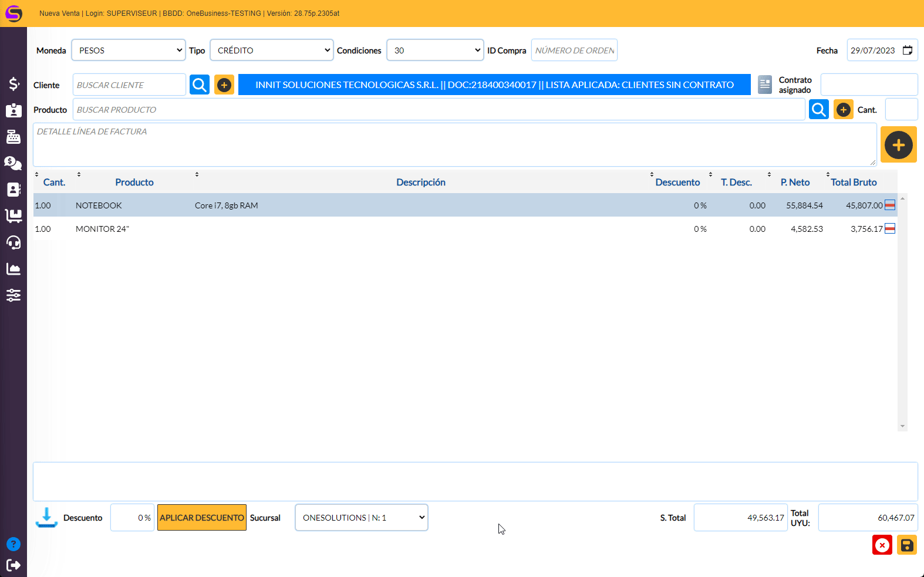The height and width of the screenshot is (577, 924).
Task: Click the large add invoice line button
Action: pyautogui.click(x=898, y=145)
